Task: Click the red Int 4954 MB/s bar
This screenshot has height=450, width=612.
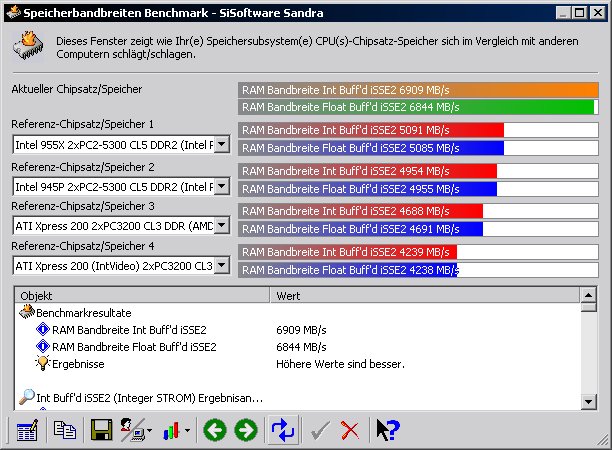Action: tap(367, 171)
